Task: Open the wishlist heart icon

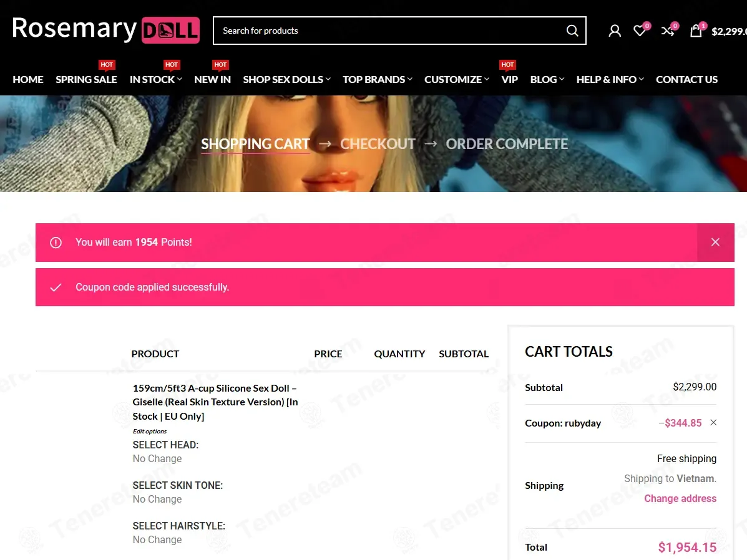Action: 640,31
